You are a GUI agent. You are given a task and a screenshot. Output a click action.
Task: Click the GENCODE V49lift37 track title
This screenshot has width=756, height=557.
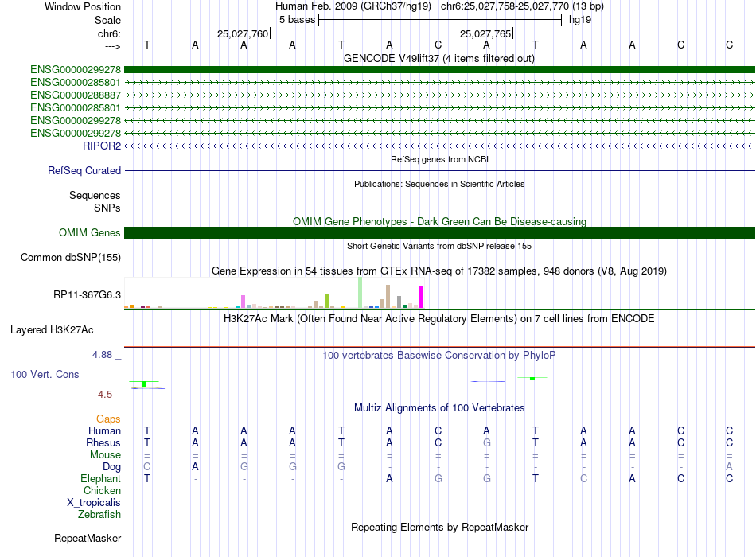pos(439,58)
